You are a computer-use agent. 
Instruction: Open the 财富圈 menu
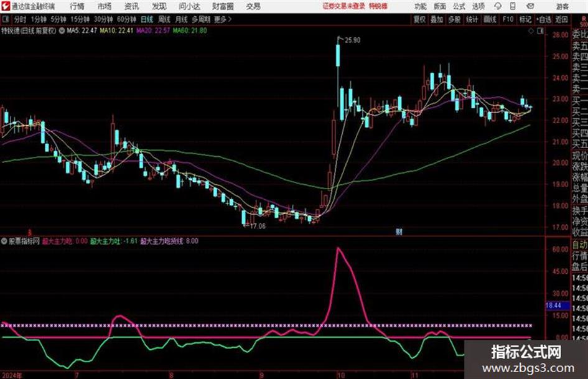(223, 6)
